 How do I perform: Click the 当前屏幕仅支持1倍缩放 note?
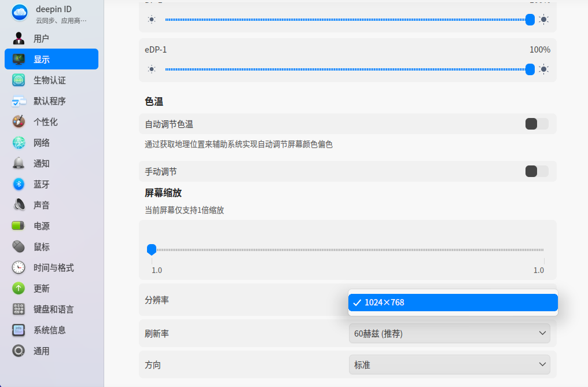184,210
